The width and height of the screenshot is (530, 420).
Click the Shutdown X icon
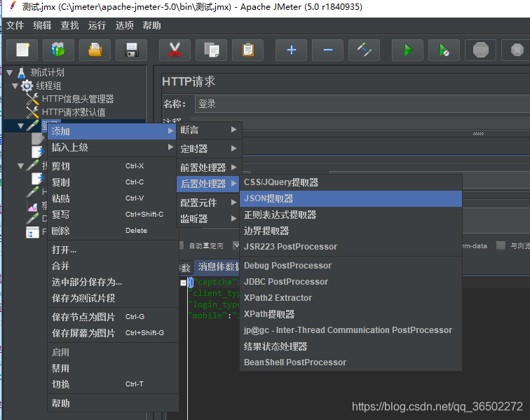pyautogui.click(x=516, y=50)
